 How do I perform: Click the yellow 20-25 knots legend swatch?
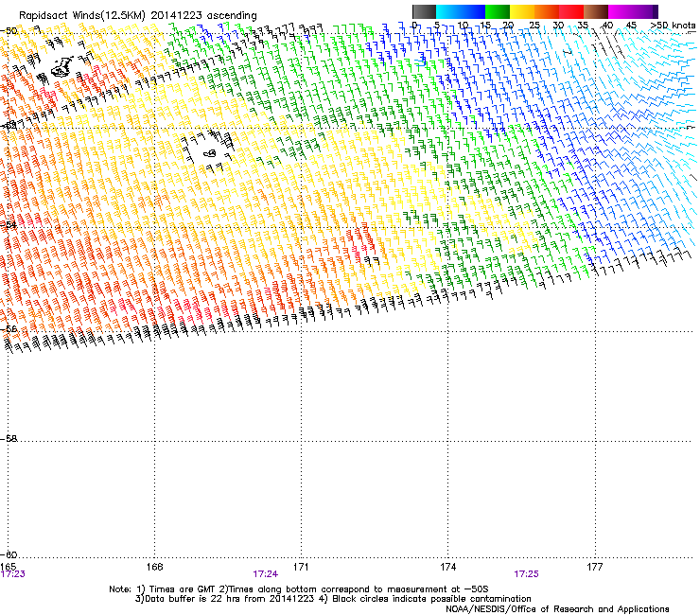[522, 11]
